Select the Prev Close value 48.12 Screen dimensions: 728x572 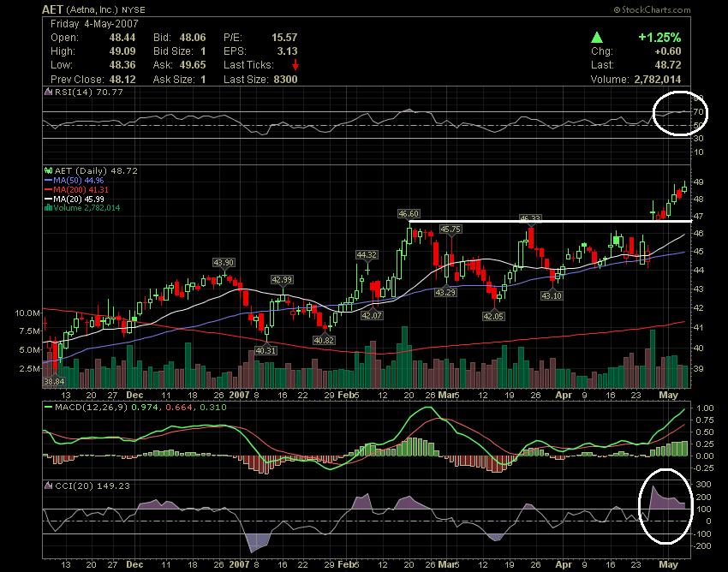pyautogui.click(x=122, y=80)
